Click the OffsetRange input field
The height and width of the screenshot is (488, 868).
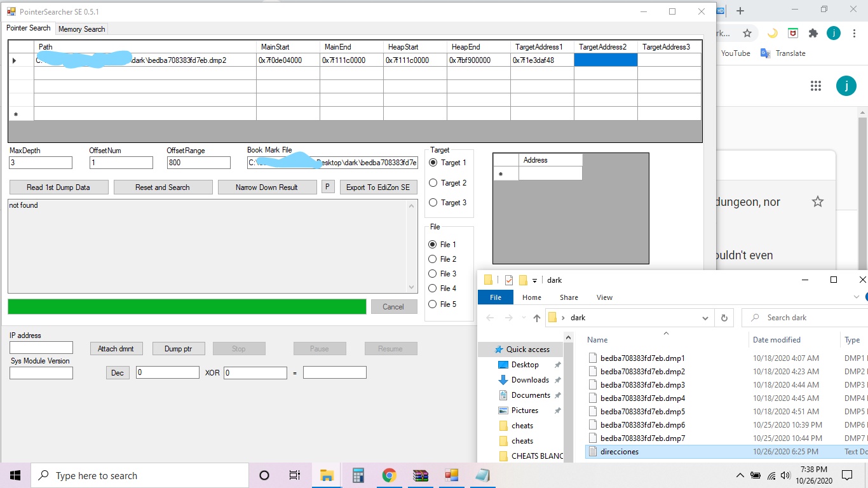(x=198, y=163)
